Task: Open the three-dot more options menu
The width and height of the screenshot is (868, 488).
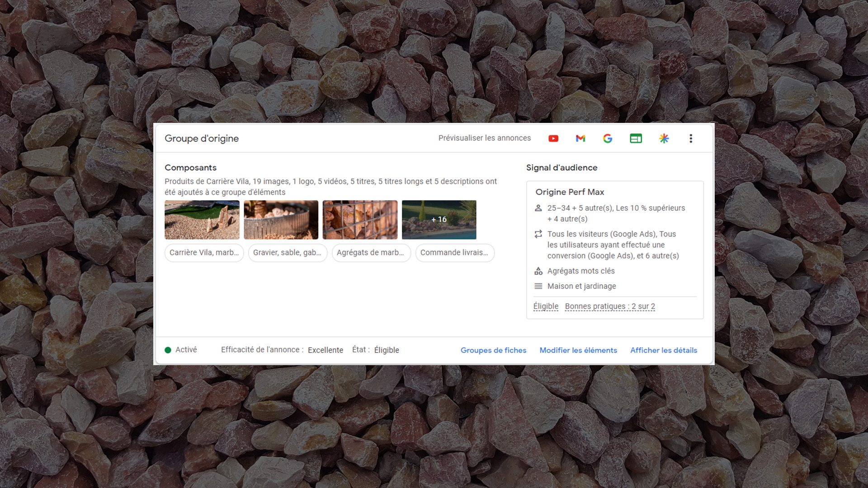Action: tap(691, 139)
